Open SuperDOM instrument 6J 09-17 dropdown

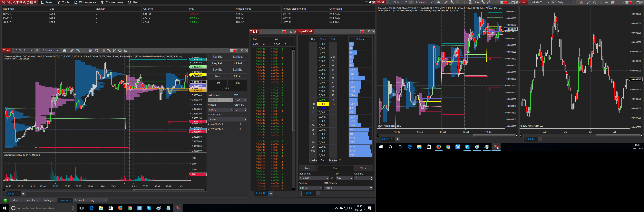(314, 178)
